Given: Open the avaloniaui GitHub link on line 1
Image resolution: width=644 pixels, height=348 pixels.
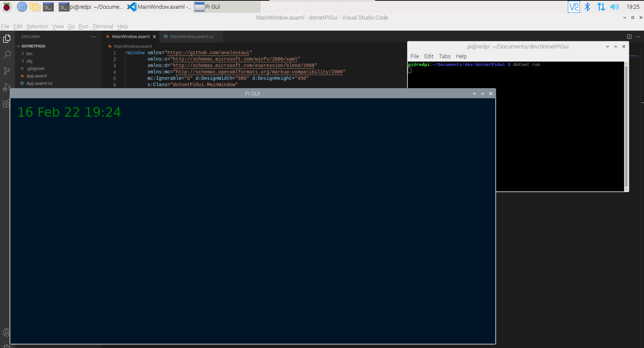Looking at the screenshot, I should click(x=209, y=52).
